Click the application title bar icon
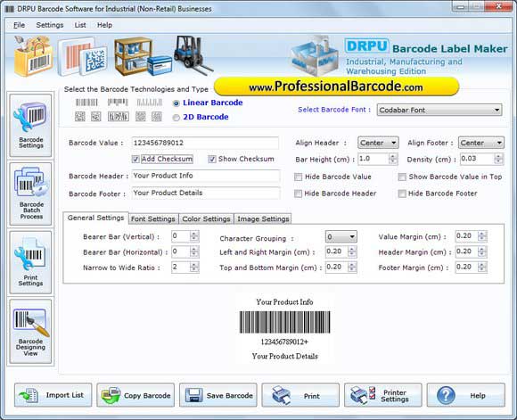 tap(10, 9)
